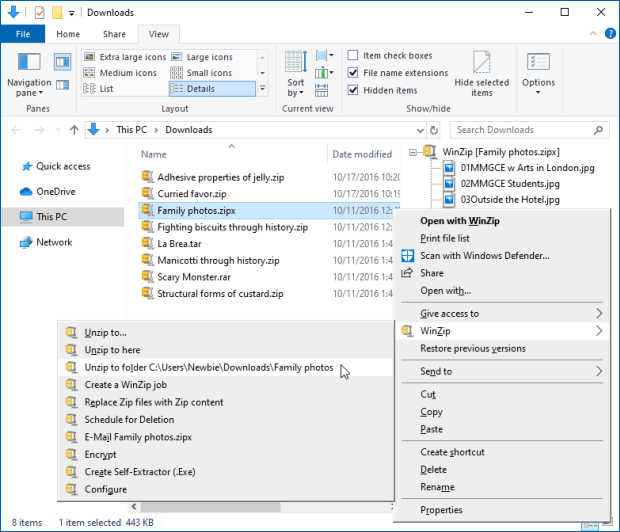Screen dimensions: 620x532
Task: Choose Schedule for Deletion
Action: 226,420
